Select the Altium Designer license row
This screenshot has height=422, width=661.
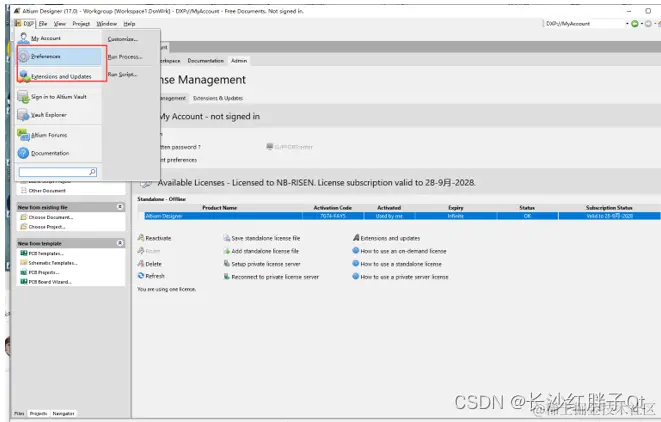pyautogui.click(x=402, y=216)
